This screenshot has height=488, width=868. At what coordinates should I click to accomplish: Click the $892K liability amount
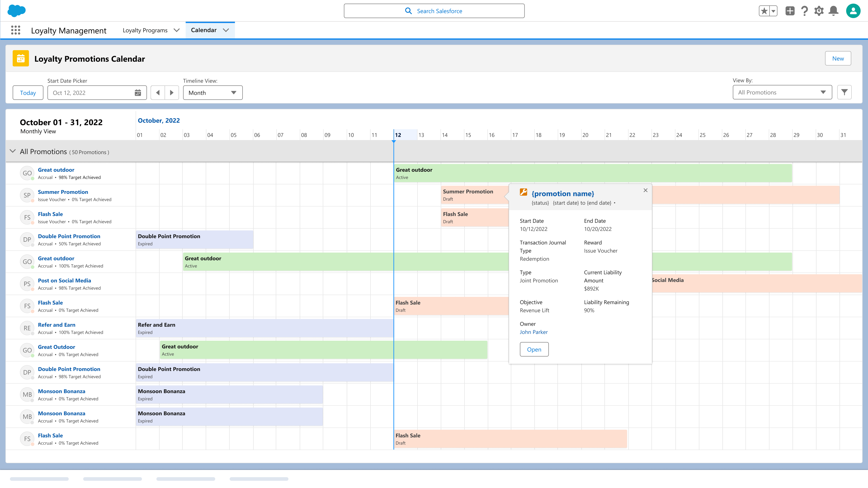tap(591, 289)
